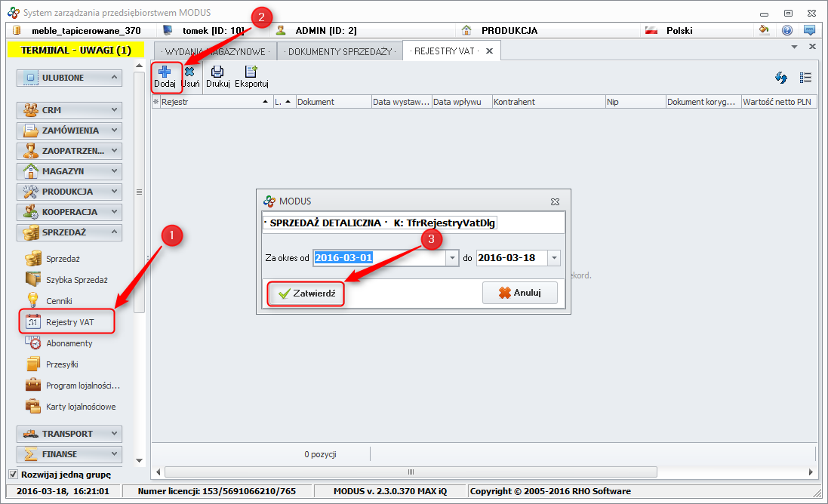Collapse the ULUBIONE sidebar group
The width and height of the screenshot is (828, 504).
(69, 78)
